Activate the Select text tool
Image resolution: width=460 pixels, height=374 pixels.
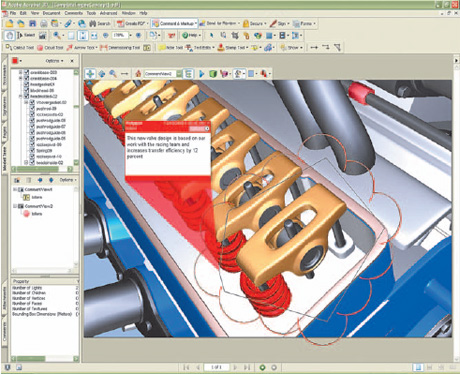[x=26, y=35]
